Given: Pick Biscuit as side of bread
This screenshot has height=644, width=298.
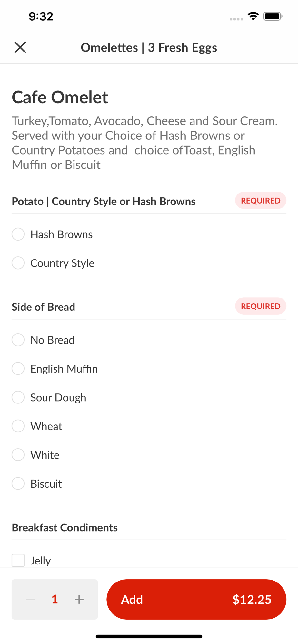Looking at the screenshot, I should pyautogui.click(x=18, y=483).
